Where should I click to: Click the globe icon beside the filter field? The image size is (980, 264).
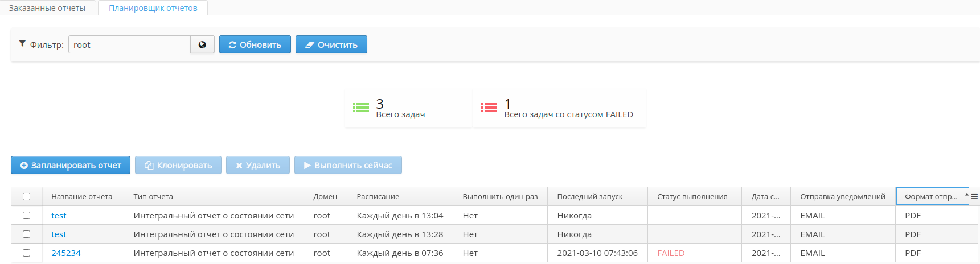(x=202, y=45)
